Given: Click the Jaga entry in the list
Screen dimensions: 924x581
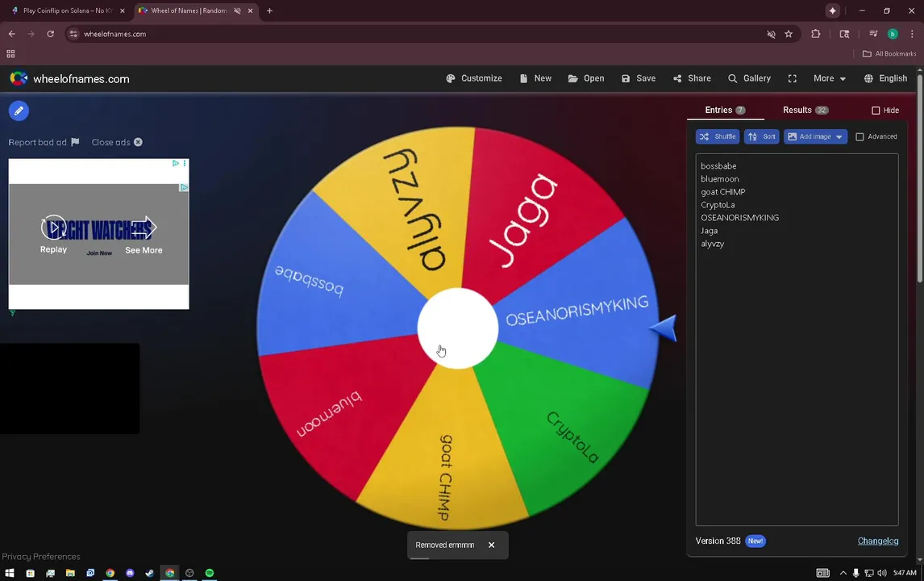Looking at the screenshot, I should tap(709, 232).
